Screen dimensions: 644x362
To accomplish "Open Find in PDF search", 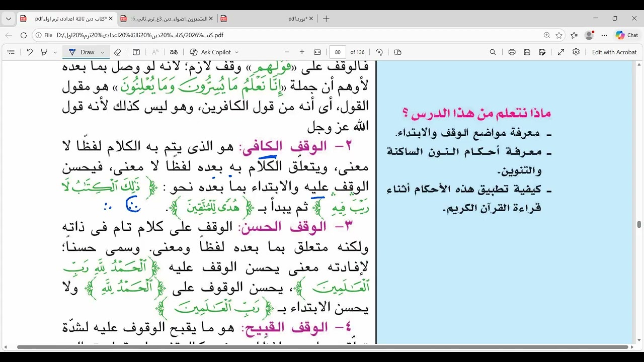I will pyautogui.click(x=493, y=52).
